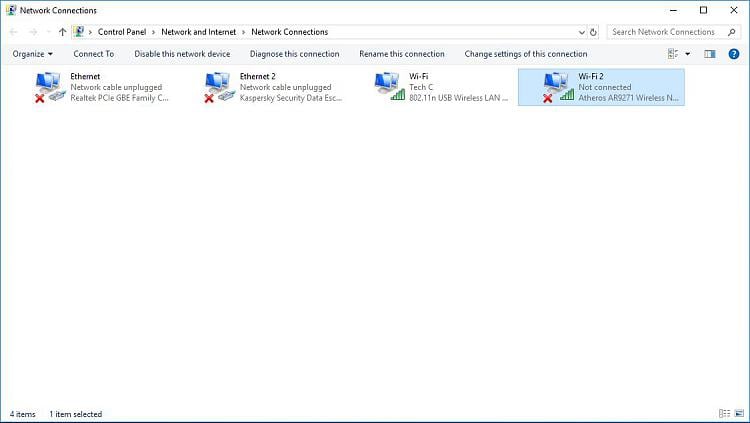Click Change settings of this connection
The image size is (750, 423).
tap(526, 54)
